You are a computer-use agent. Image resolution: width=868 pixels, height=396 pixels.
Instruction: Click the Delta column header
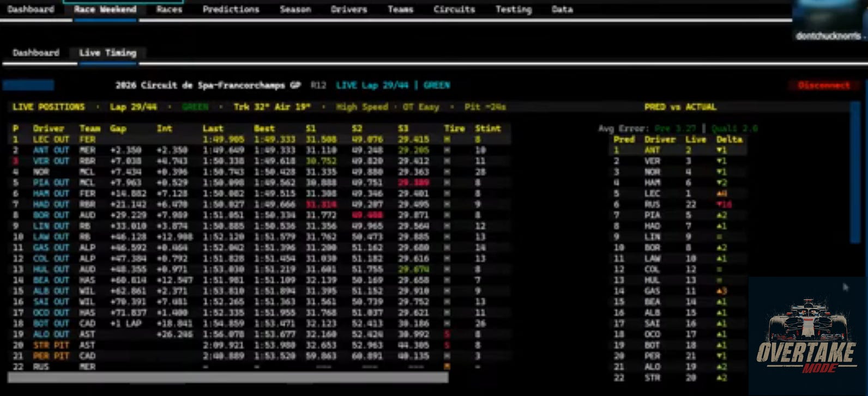tap(730, 139)
